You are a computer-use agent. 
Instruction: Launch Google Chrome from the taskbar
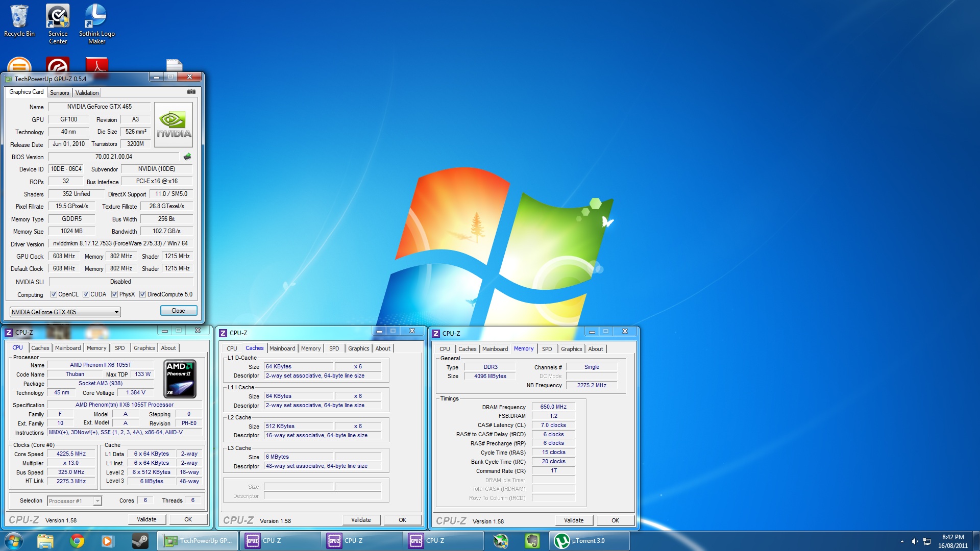click(x=77, y=541)
